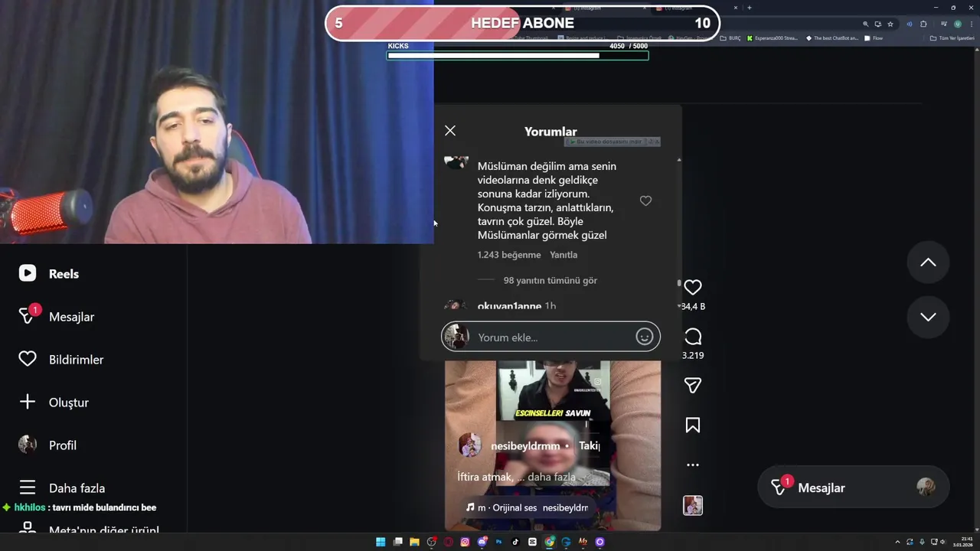Click the comment input profile avatar

pyautogui.click(x=457, y=337)
